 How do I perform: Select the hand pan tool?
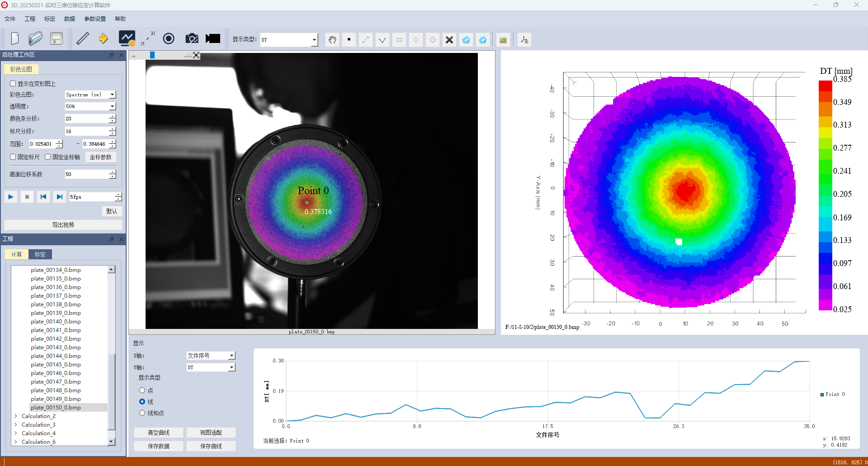pyautogui.click(x=332, y=40)
